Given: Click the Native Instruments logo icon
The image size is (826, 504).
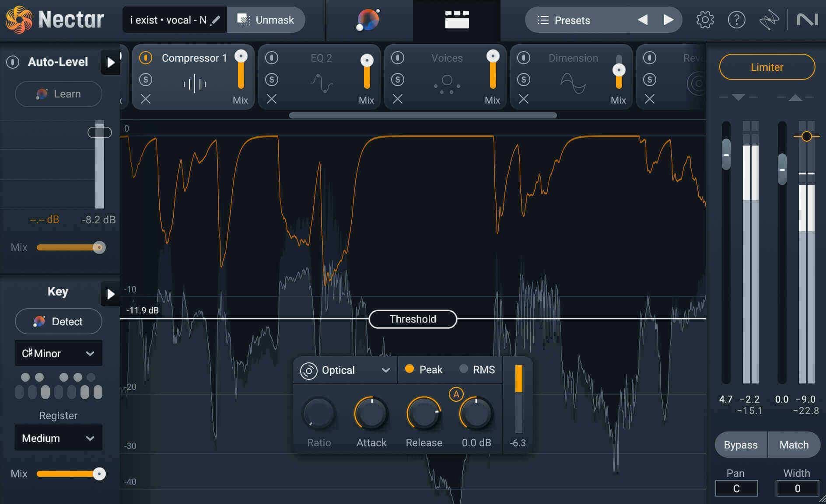Looking at the screenshot, I should (807, 20).
